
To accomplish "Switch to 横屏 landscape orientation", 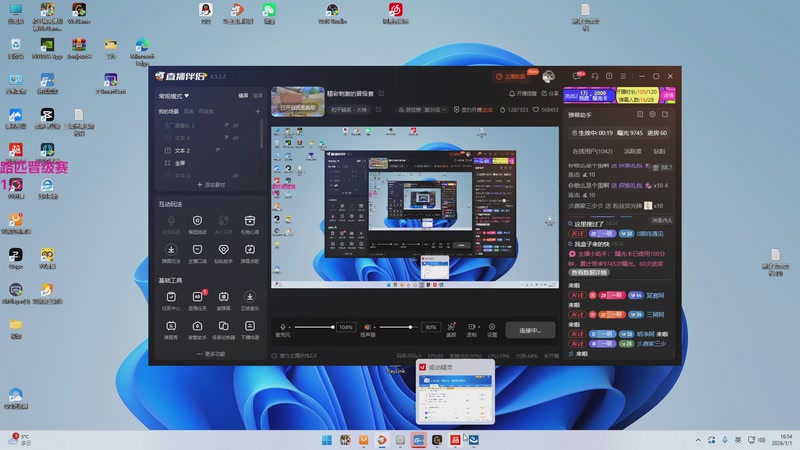I will (243, 96).
